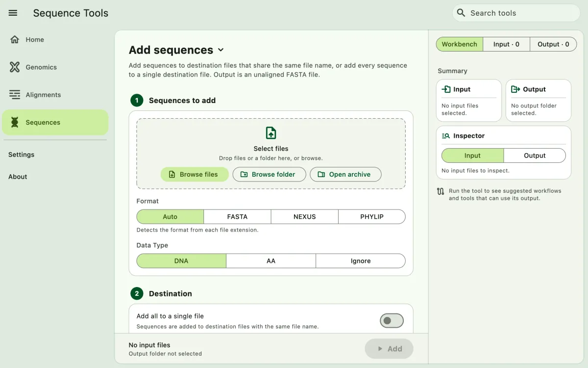This screenshot has height=368, width=588.
Task: Click the file-plus icon in Browse files
Action: [172, 174]
